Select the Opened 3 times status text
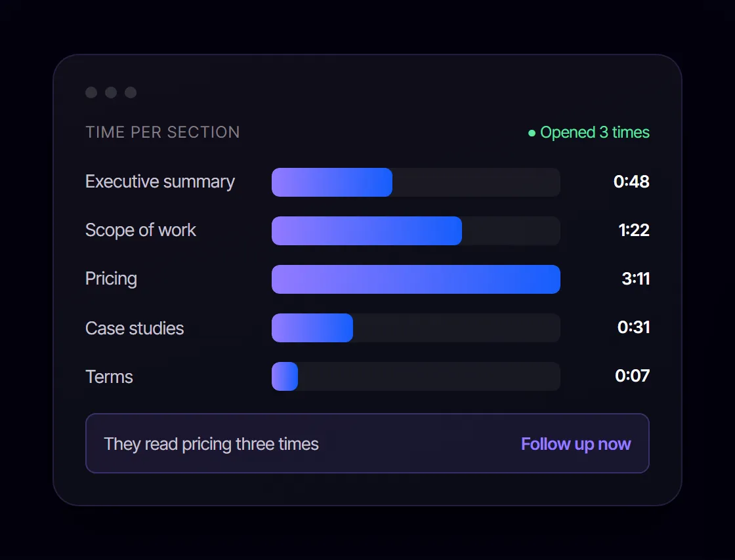This screenshot has height=560, width=735. (595, 132)
